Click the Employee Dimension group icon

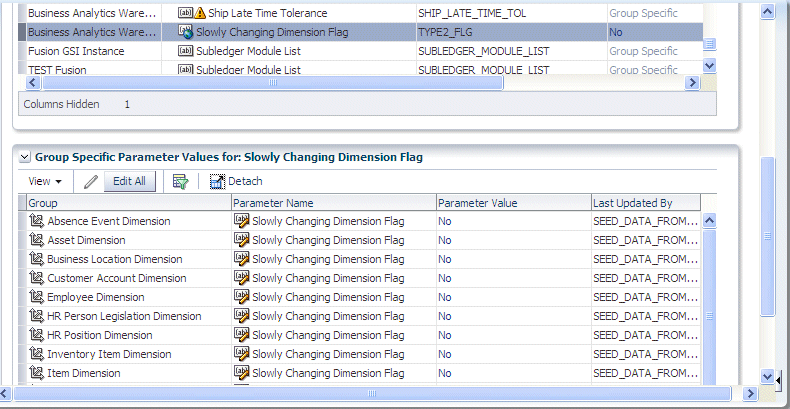pyautogui.click(x=37, y=297)
